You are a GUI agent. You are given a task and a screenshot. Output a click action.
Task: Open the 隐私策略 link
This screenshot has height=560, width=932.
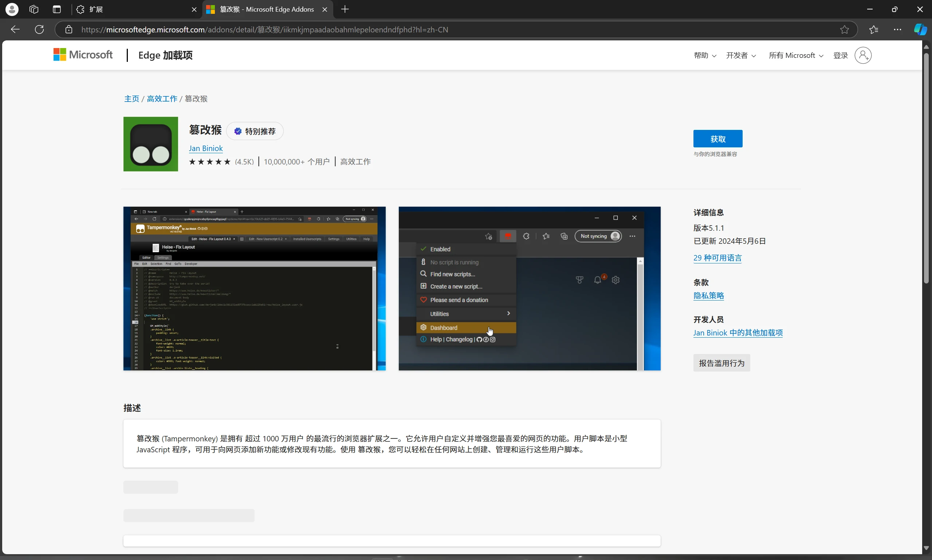(x=708, y=295)
